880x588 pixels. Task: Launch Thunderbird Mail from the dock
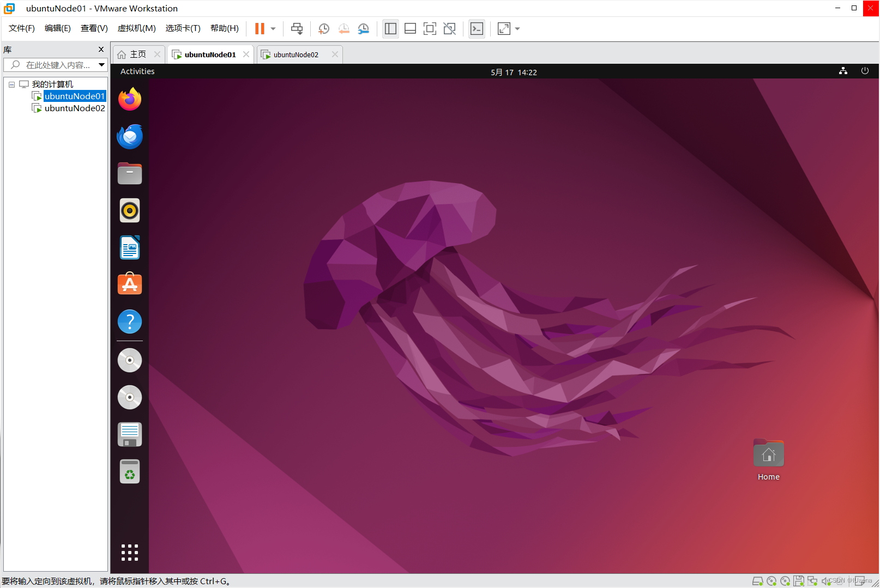130,136
